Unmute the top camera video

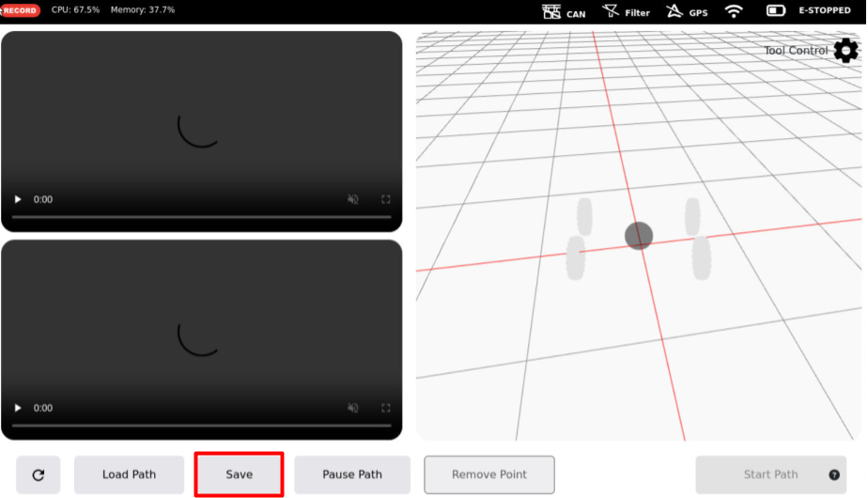pyautogui.click(x=353, y=199)
